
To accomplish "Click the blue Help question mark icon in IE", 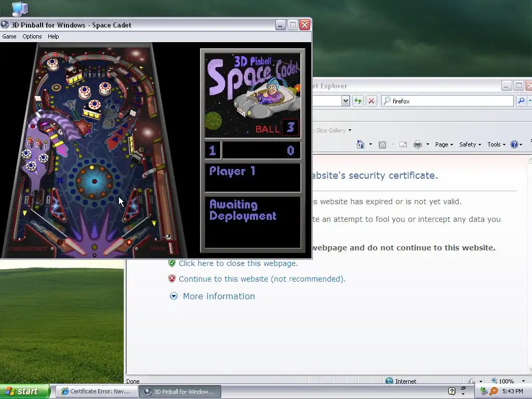I will click(x=514, y=144).
